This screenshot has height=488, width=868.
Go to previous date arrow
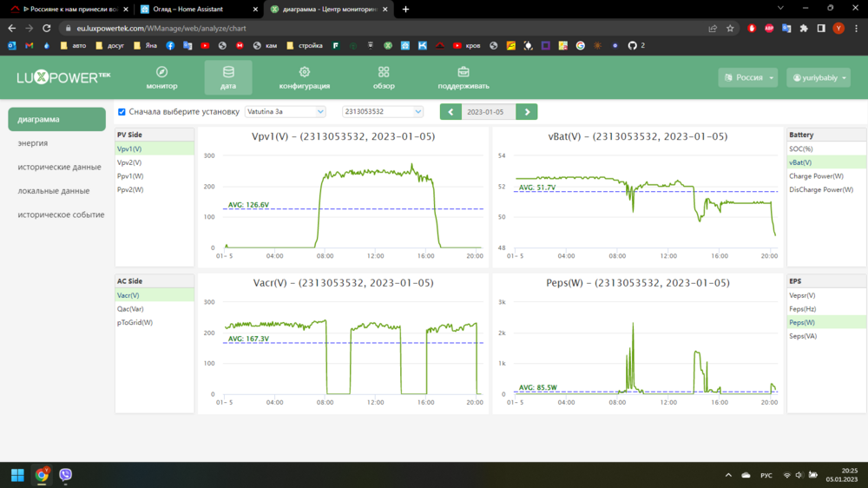tap(450, 112)
